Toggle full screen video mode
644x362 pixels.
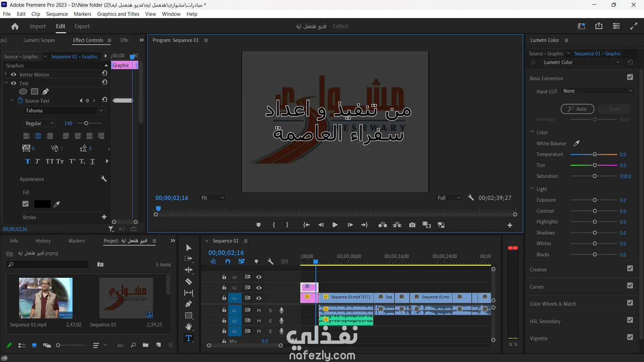click(634, 26)
